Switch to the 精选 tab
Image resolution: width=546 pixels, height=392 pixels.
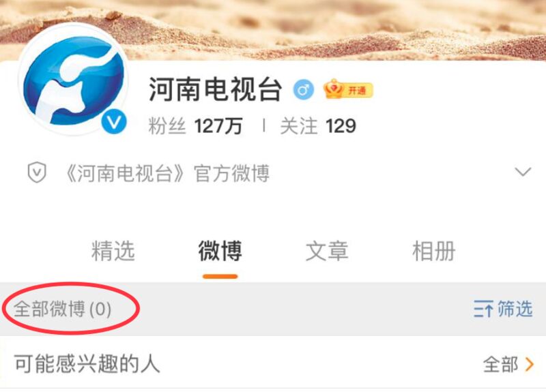click(x=113, y=251)
